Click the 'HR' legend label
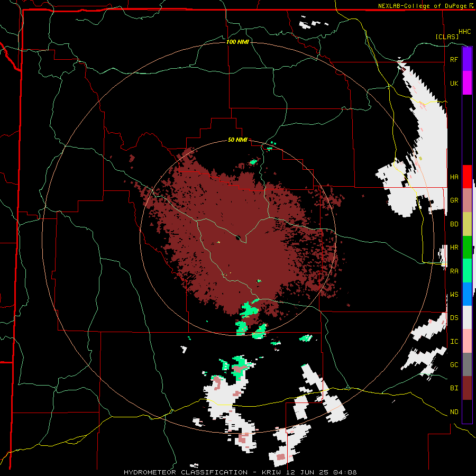This screenshot has height=476, width=476. click(454, 248)
